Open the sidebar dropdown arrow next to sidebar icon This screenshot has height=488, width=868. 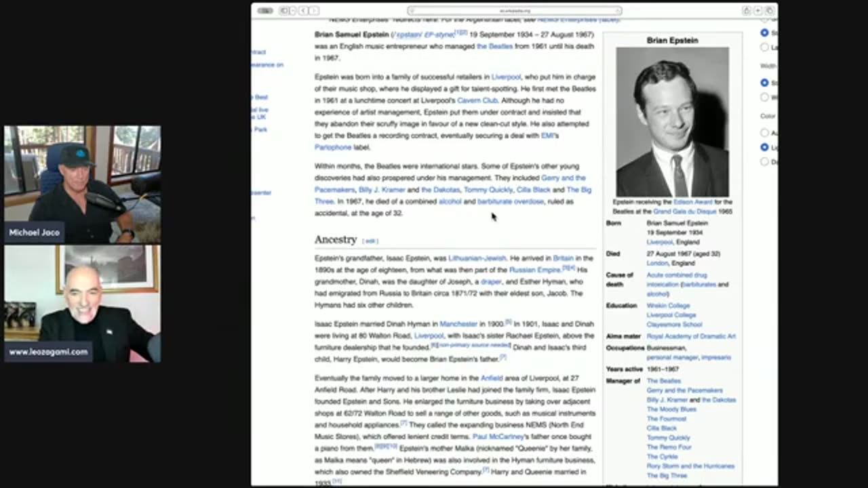click(293, 11)
